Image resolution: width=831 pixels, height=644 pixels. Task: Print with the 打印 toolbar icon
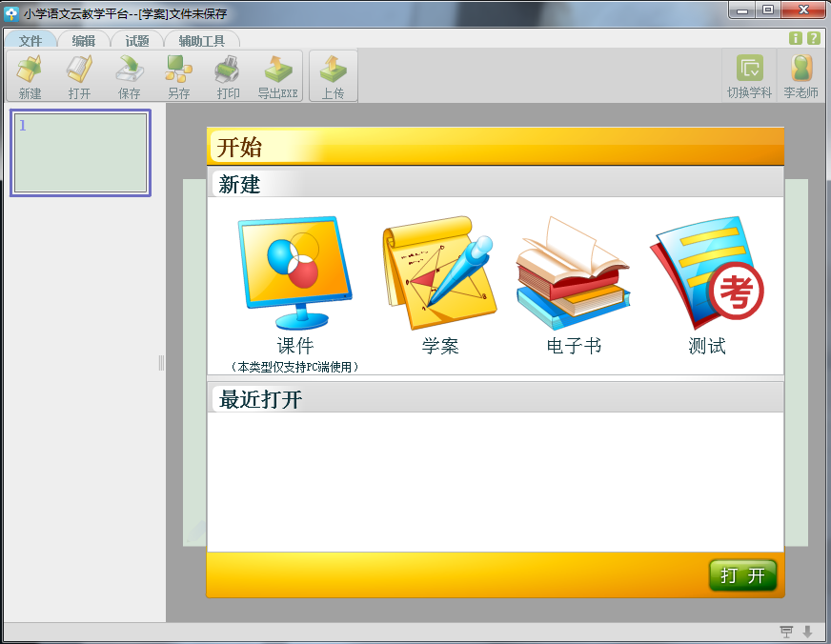click(228, 76)
